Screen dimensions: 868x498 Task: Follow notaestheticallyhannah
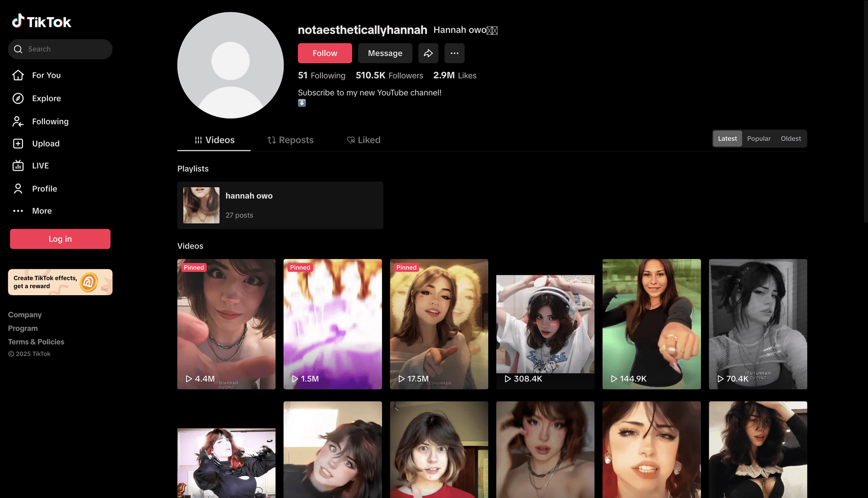[324, 53]
